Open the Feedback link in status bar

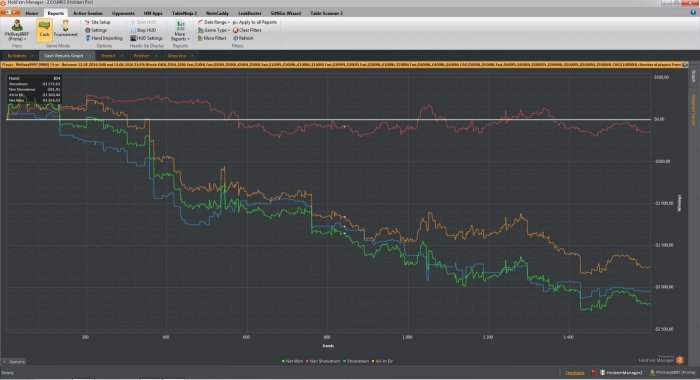(x=575, y=372)
